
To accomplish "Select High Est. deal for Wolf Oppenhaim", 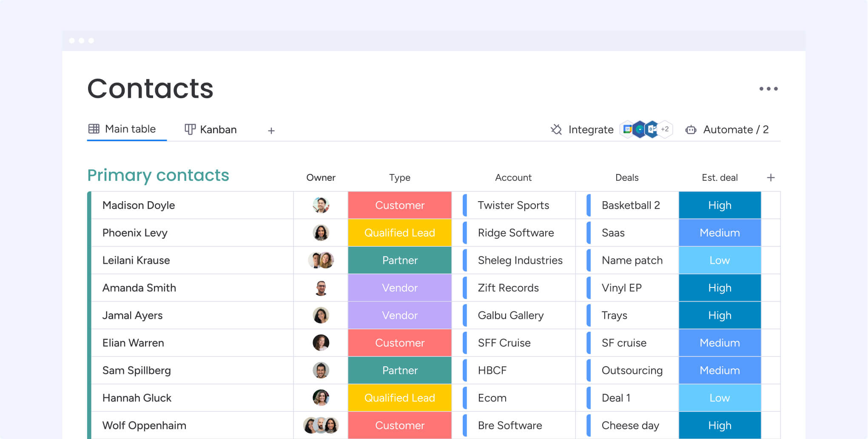I will 719,425.
